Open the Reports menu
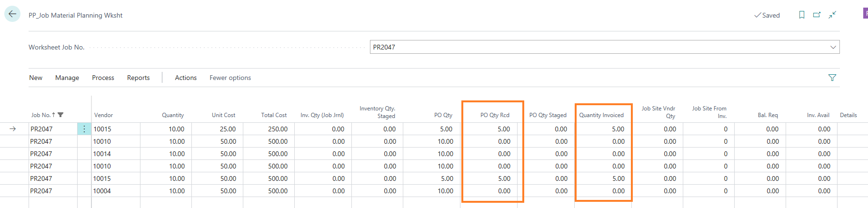 pos(138,78)
